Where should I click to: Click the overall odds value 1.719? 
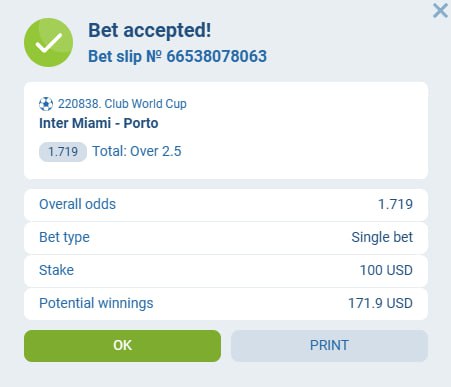[x=396, y=204]
